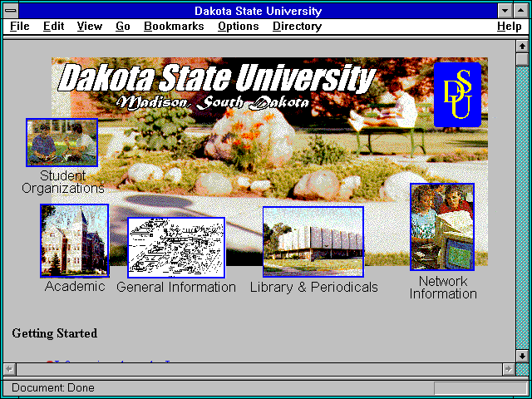
Task: Click the progress bar in status bar
Action: 480,388
